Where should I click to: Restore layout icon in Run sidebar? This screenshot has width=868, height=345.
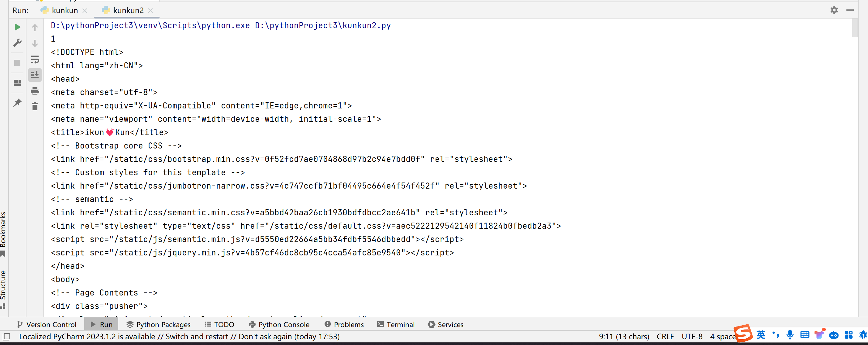pos(17,83)
